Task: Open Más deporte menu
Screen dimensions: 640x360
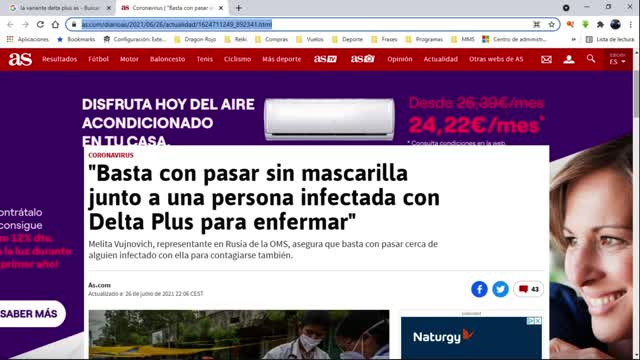Action: 282,59
